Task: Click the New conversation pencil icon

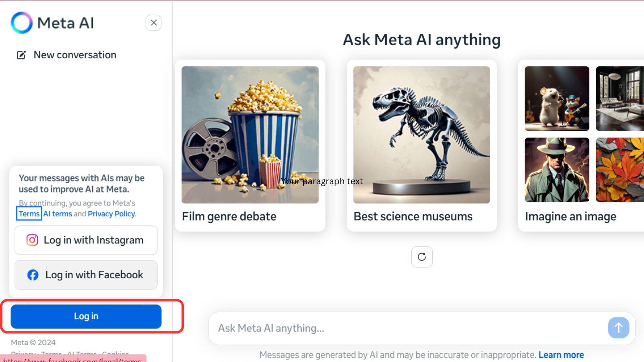Action: [x=21, y=55]
